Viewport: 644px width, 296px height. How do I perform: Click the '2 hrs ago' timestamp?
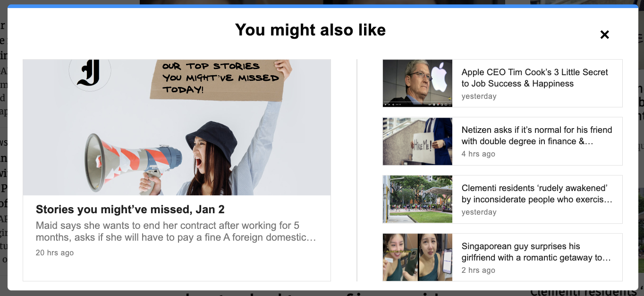click(x=478, y=270)
